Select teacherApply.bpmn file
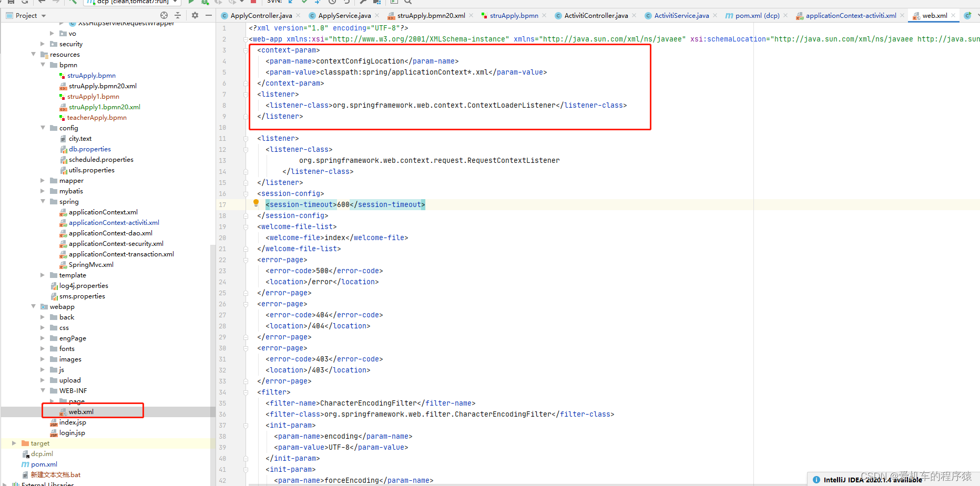 click(x=97, y=118)
